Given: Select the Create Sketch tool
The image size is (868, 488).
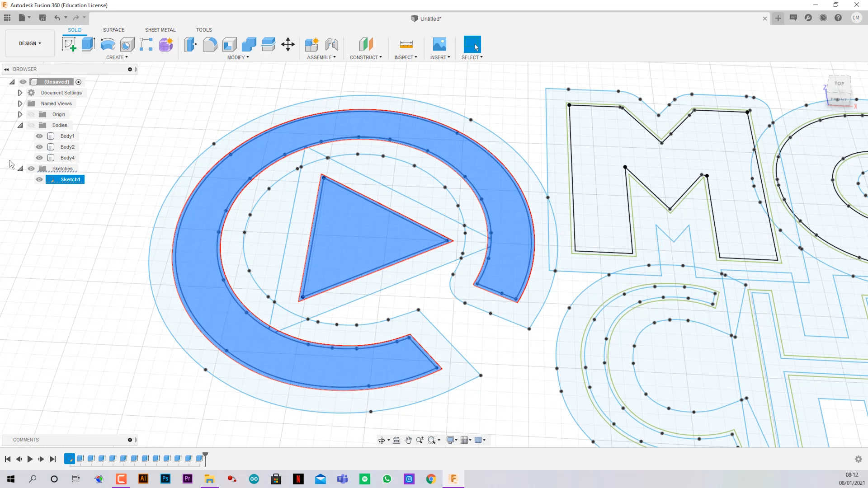Looking at the screenshot, I should pyautogui.click(x=69, y=44).
